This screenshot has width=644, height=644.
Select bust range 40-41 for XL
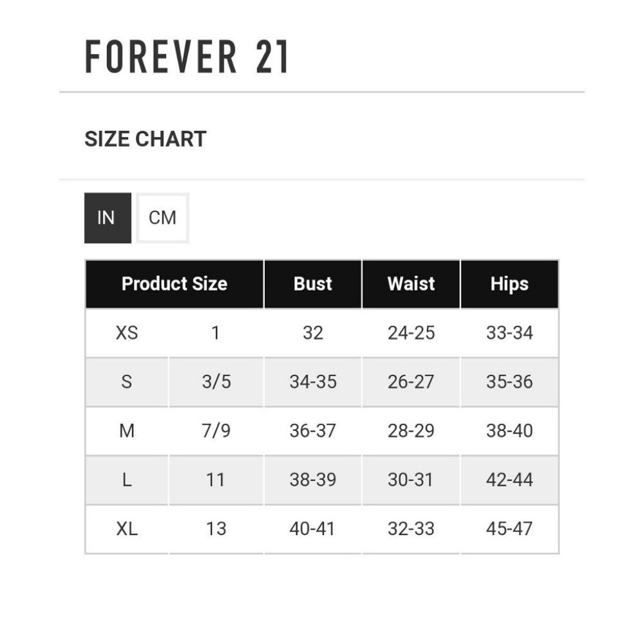click(x=313, y=529)
